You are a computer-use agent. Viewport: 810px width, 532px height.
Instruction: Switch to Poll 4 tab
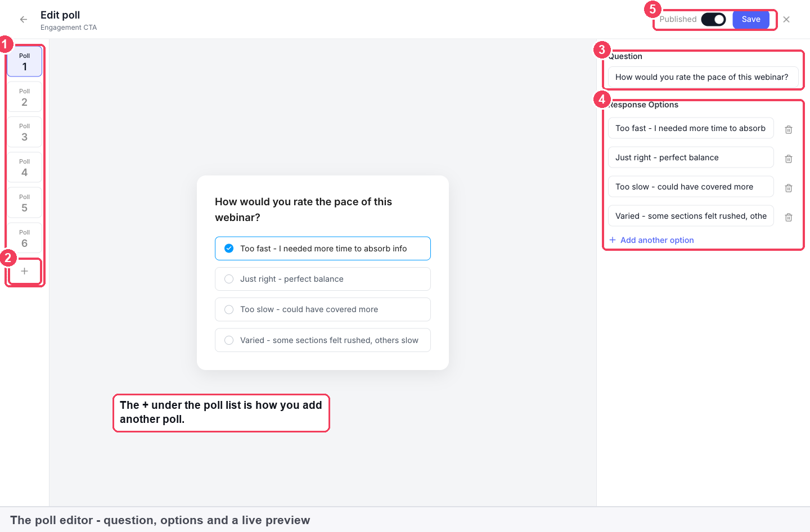coord(24,167)
